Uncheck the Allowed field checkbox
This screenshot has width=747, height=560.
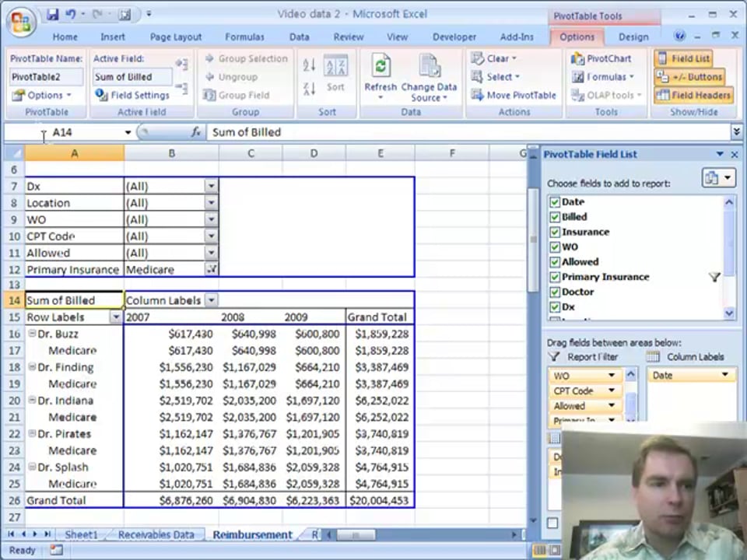[554, 262]
